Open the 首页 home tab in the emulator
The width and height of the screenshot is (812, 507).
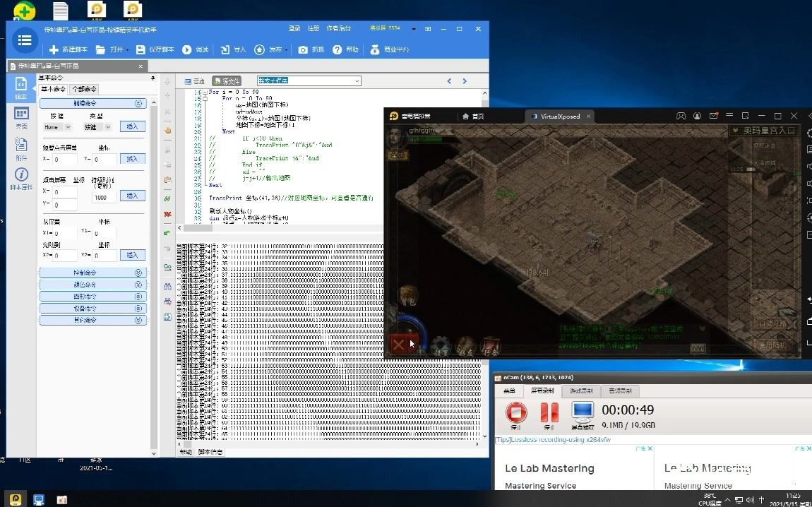(473, 117)
